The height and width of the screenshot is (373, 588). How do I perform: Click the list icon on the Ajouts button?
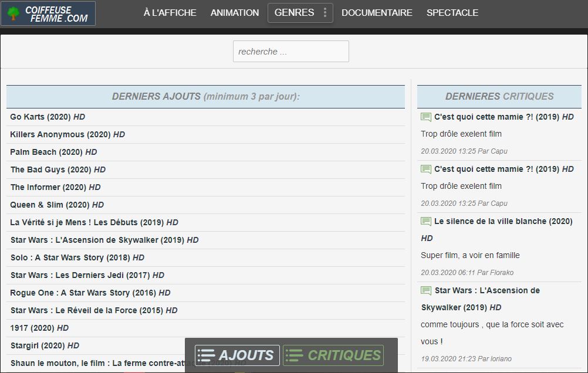click(x=206, y=355)
